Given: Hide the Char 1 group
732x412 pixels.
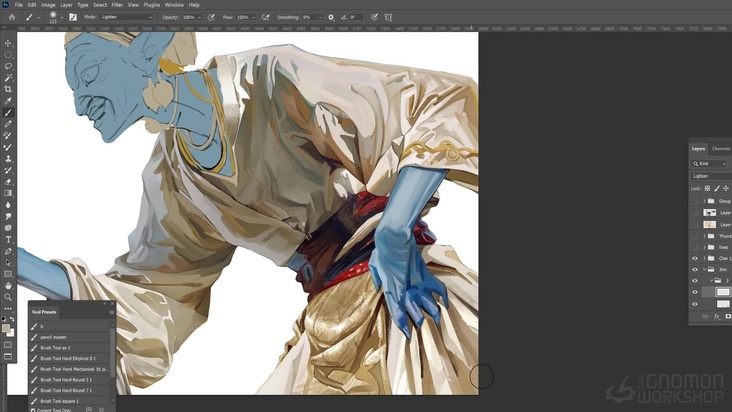Looking at the screenshot, I should [x=695, y=258].
